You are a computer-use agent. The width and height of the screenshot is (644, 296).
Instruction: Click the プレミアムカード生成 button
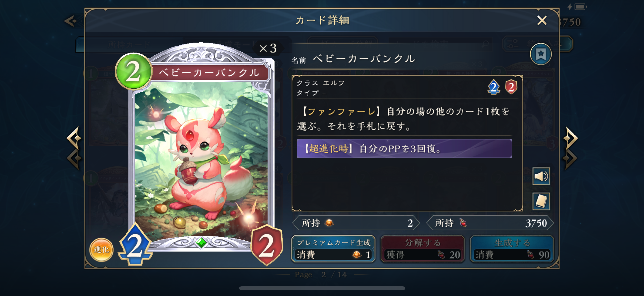(x=333, y=249)
